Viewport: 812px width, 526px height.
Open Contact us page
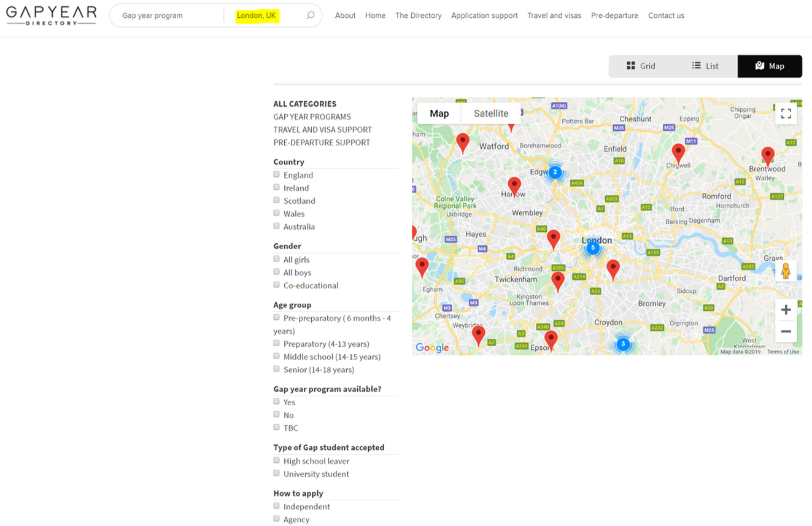666,16
